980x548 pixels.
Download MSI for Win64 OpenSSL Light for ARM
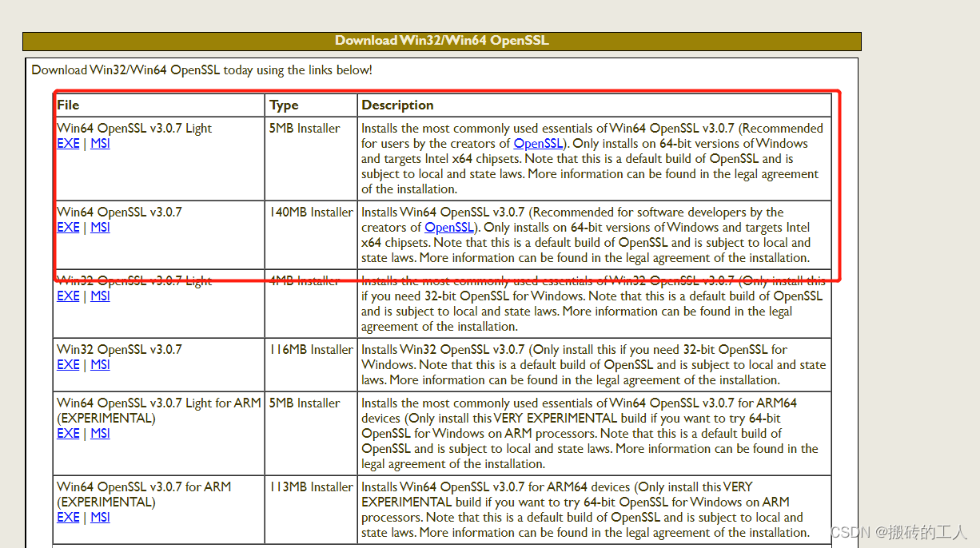(100, 434)
